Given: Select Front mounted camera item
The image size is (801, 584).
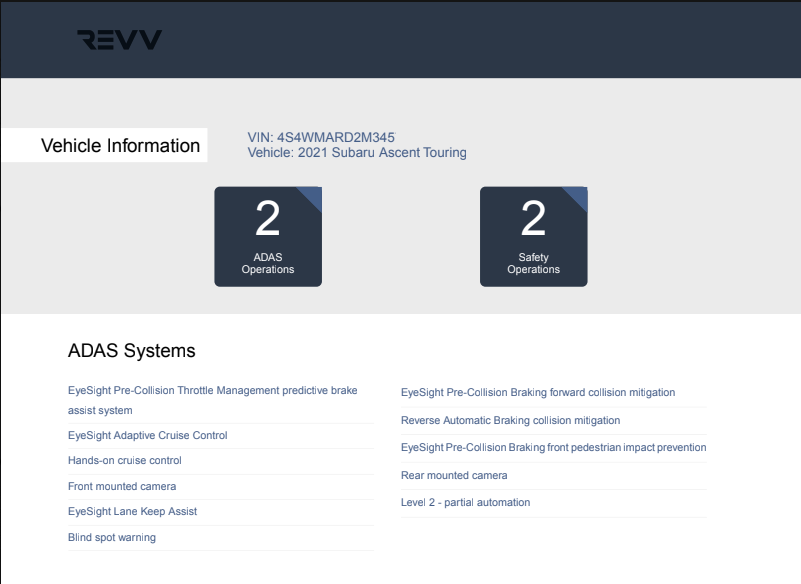Looking at the screenshot, I should pyautogui.click(x=122, y=486).
